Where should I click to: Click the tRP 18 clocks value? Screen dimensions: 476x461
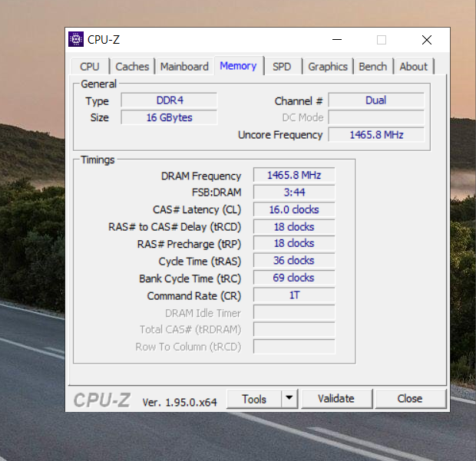point(294,244)
